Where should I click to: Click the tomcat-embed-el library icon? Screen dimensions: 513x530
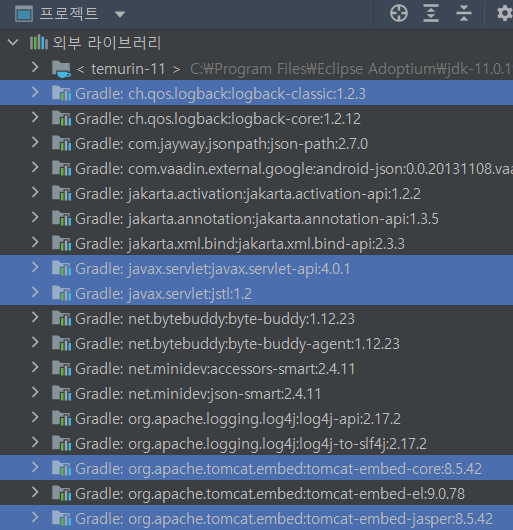click(x=62, y=493)
